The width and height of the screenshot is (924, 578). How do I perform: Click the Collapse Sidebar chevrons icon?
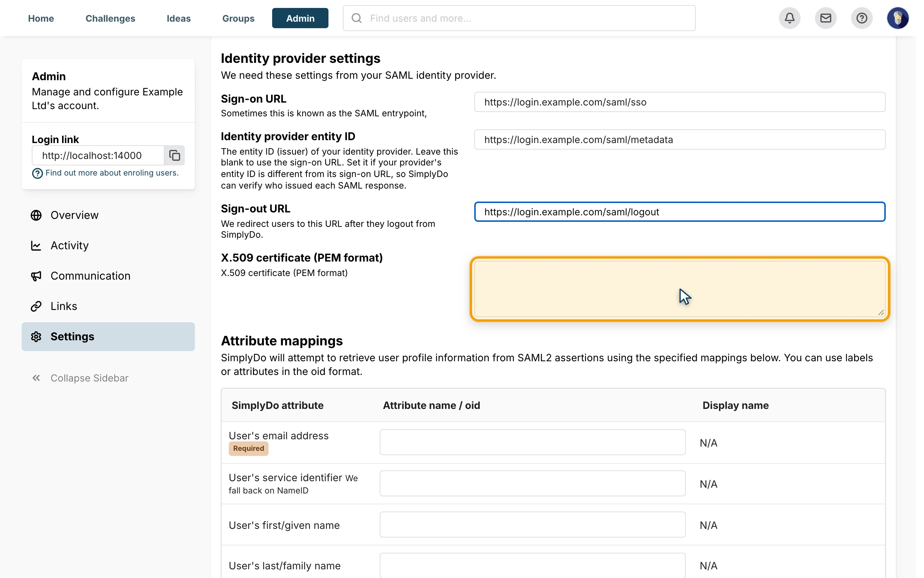(36, 378)
